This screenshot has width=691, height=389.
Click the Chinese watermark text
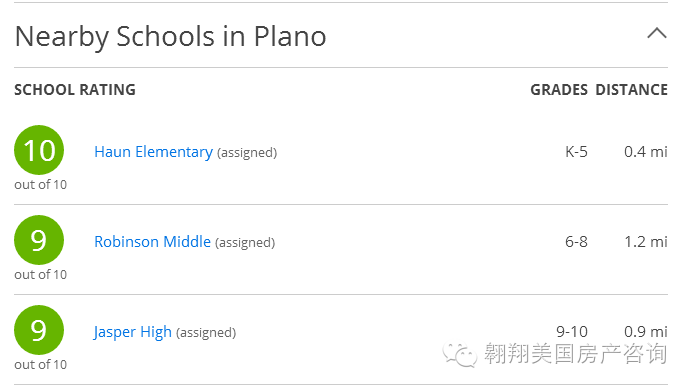[576, 354]
